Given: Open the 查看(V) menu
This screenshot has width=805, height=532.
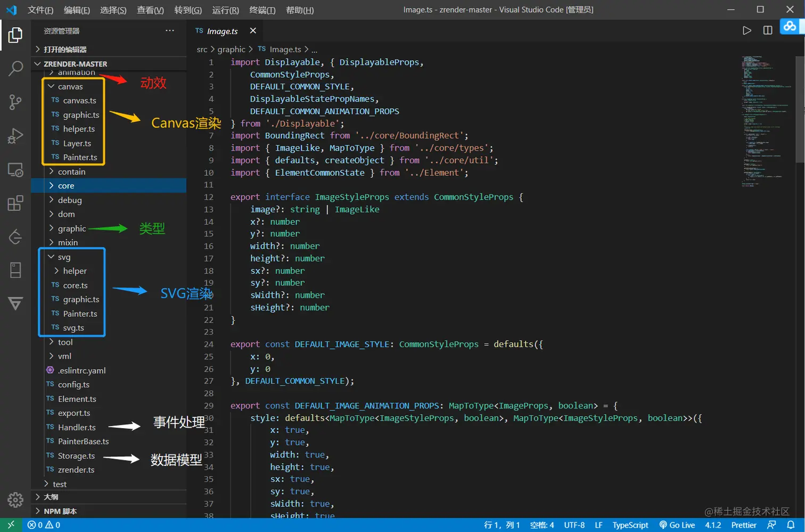Looking at the screenshot, I should (x=150, y=10).
